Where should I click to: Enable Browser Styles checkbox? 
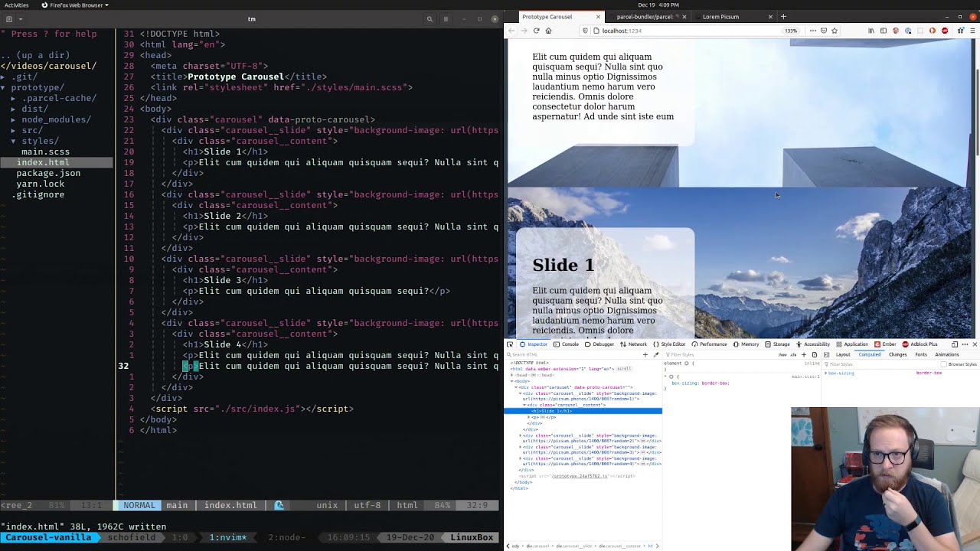point(943,364)
